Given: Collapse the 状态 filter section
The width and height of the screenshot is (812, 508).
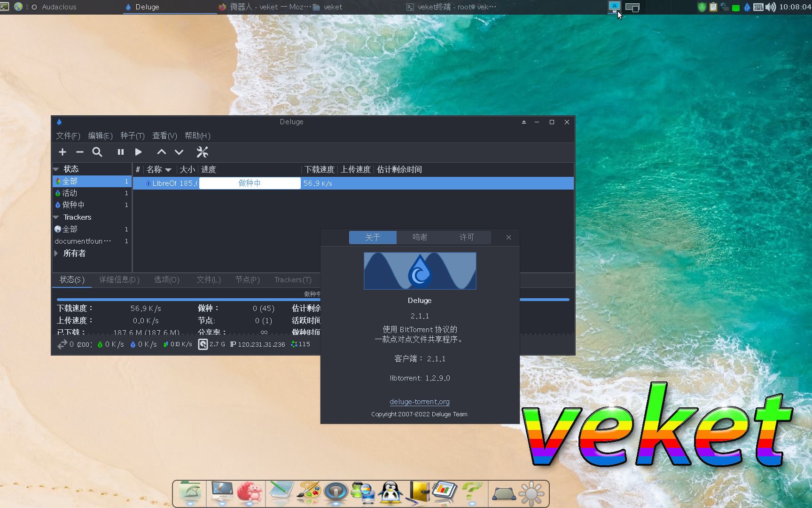Looking at the screenshot, I should point(56,169).
